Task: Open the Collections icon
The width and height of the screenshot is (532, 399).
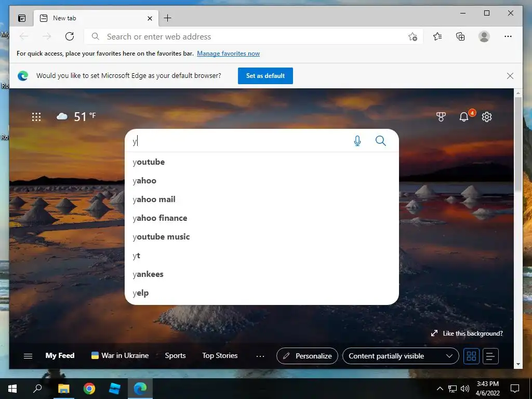Action: pos(460,36)
